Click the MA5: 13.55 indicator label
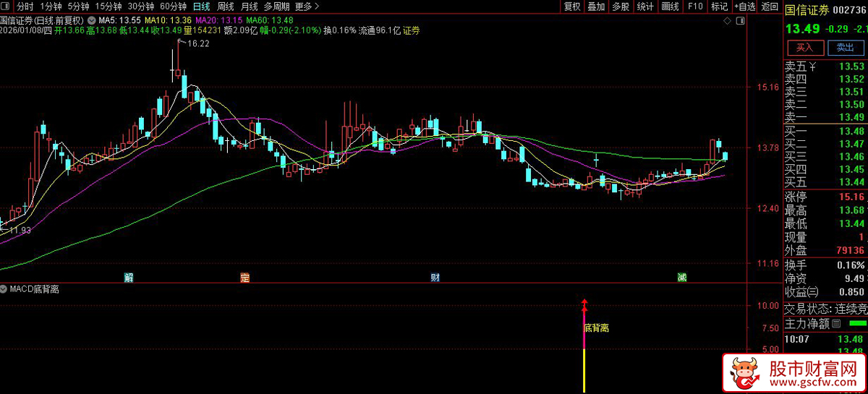 point(119,20)
